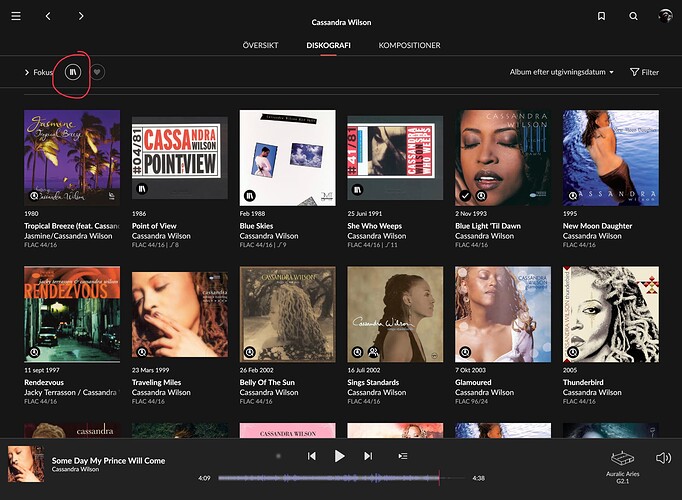Skip to the previous track
The width and height of the screenshot is (682, 500).
point(312,456)
